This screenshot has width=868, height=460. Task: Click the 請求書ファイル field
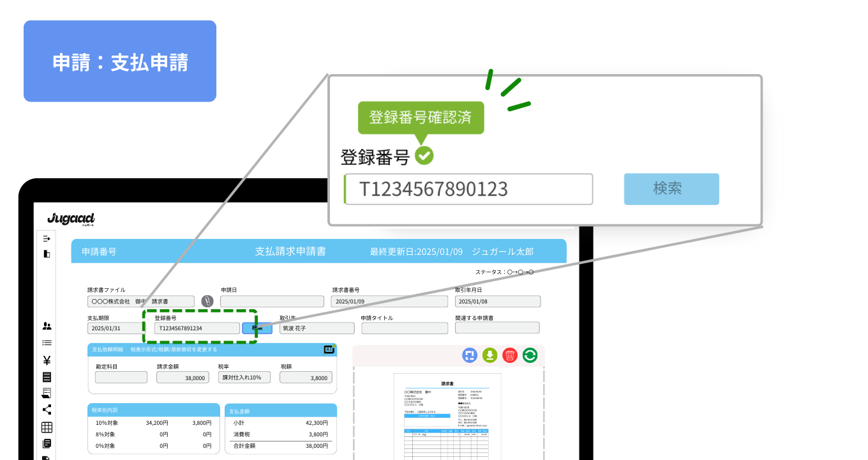[141, 301]
